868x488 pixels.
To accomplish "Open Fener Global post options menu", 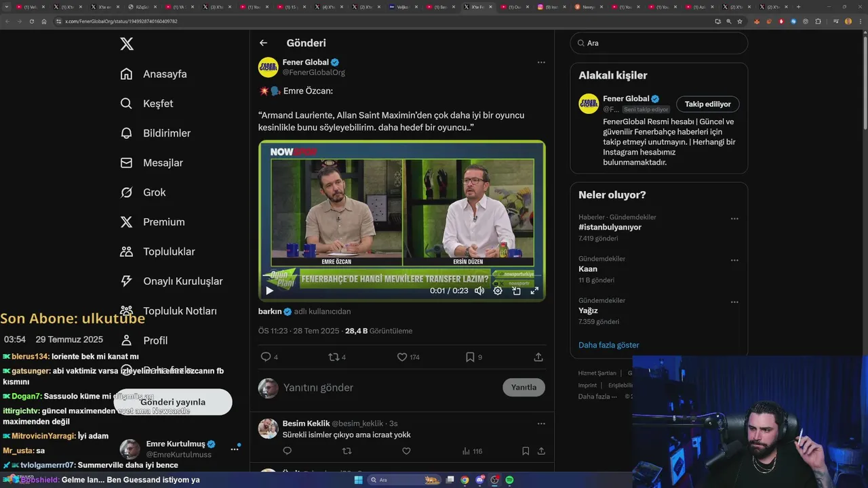I will click(541, 62).
